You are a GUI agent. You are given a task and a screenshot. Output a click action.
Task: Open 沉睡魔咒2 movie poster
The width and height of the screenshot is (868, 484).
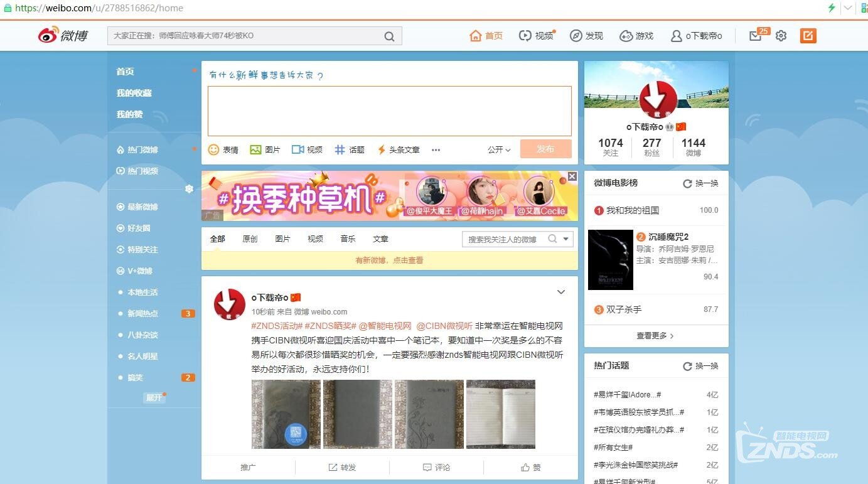(611, 260)
